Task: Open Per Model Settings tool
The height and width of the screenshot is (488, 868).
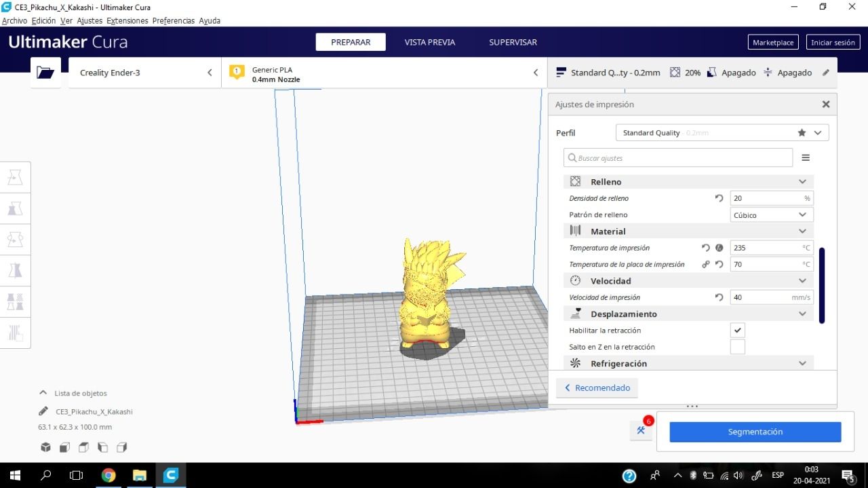Action: (15, 302)
